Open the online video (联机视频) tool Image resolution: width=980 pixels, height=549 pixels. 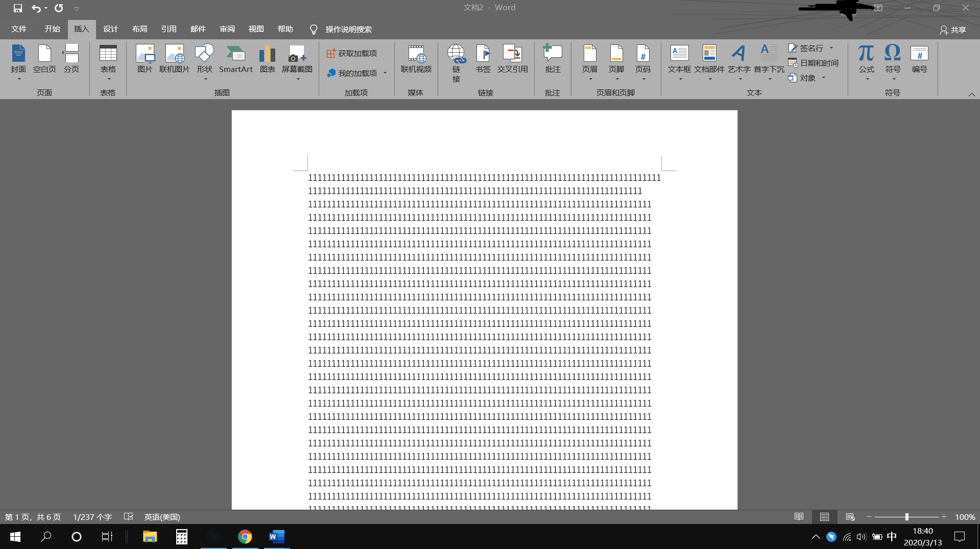click(x=416, y=60)
